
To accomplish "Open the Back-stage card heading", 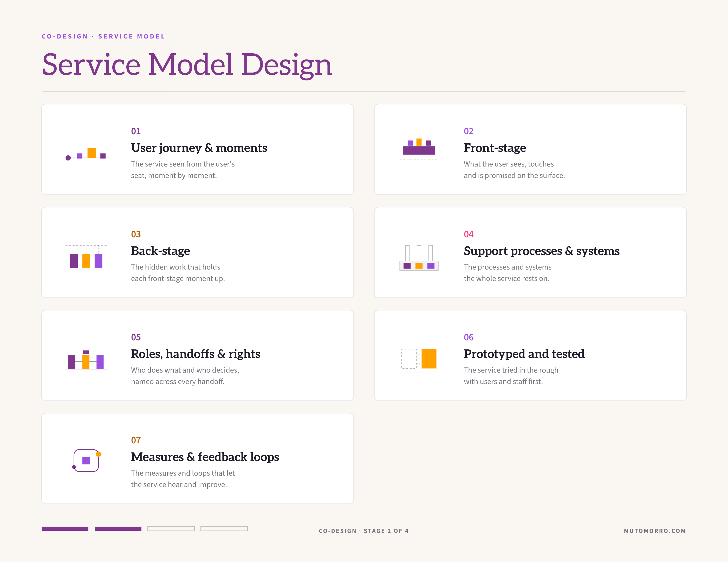I will 160,251.
